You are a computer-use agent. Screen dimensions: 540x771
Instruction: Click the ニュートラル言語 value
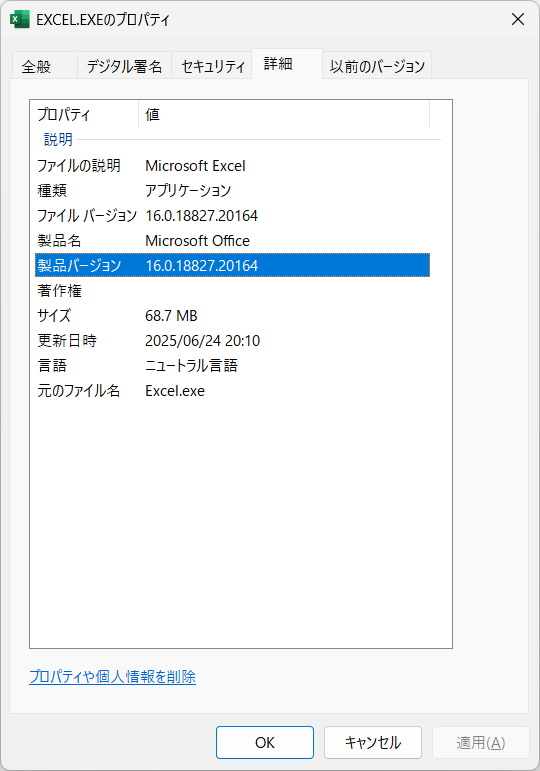pos(191,365)
